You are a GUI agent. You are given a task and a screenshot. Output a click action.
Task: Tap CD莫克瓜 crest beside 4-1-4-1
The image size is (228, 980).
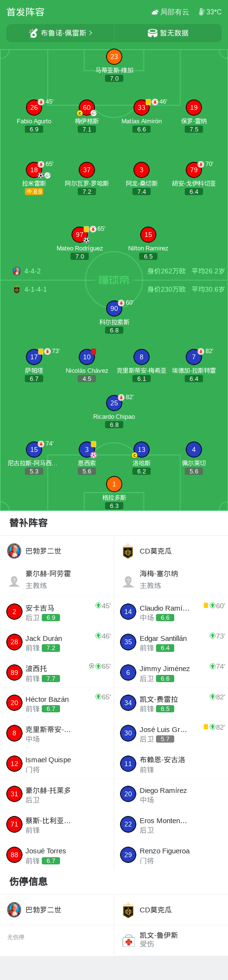point(17,289)
